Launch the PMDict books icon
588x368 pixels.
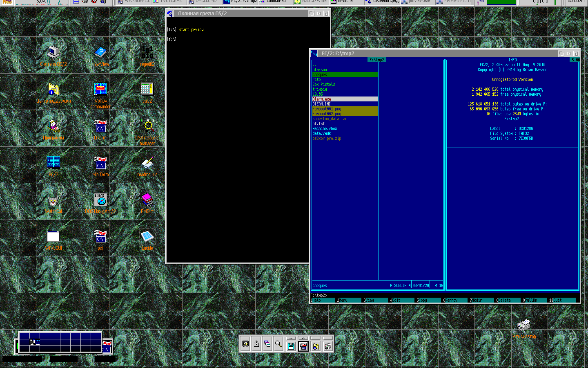(147, 200)
